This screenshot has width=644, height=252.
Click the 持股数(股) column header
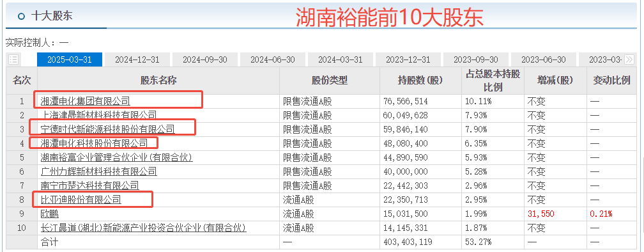point(420,81)
